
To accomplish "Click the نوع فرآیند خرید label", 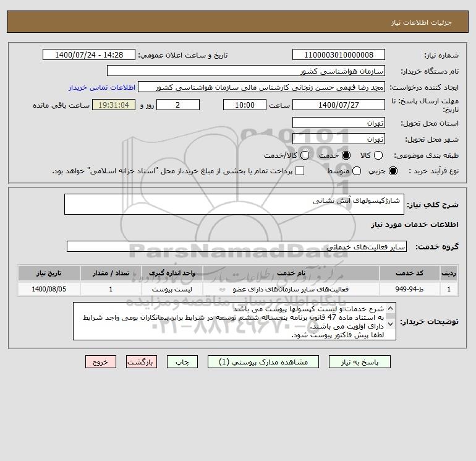I will point(433,171).
